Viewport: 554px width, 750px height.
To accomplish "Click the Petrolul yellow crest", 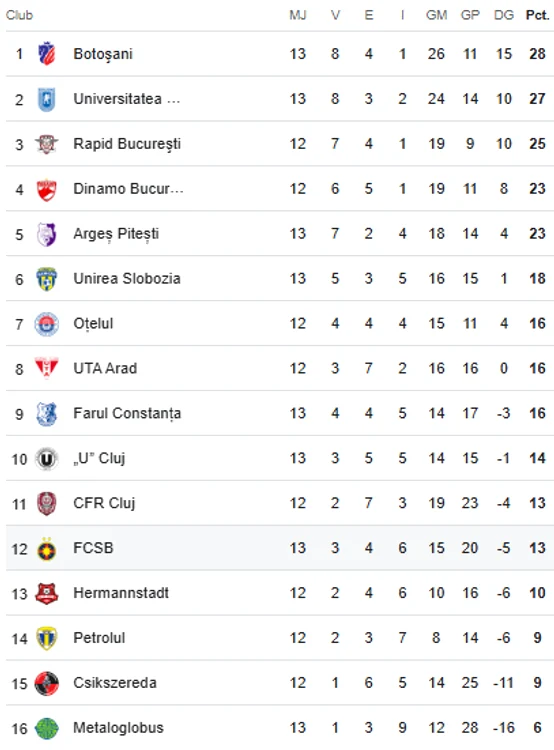I will coord(46,638).
